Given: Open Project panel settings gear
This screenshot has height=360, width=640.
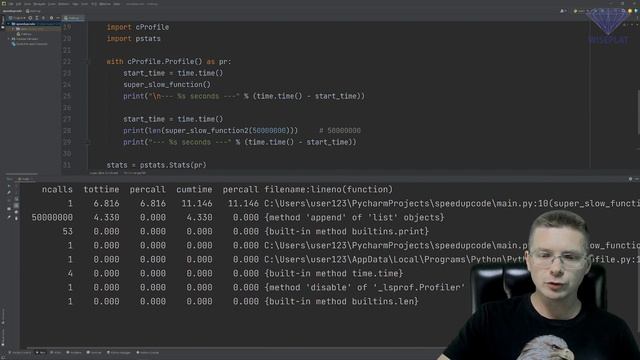Looking at the screenshot, I should tap(51, 18).
